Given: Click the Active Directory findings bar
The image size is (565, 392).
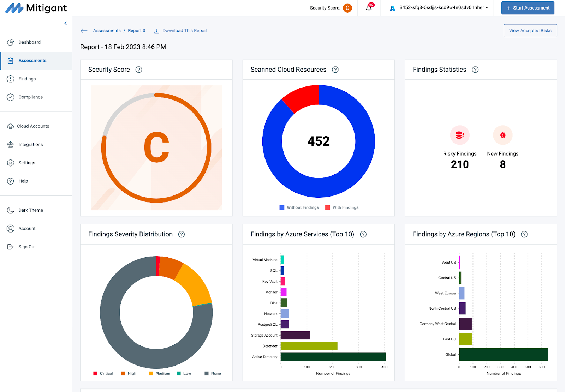Looking at the screenshot, I should point(333,357).
